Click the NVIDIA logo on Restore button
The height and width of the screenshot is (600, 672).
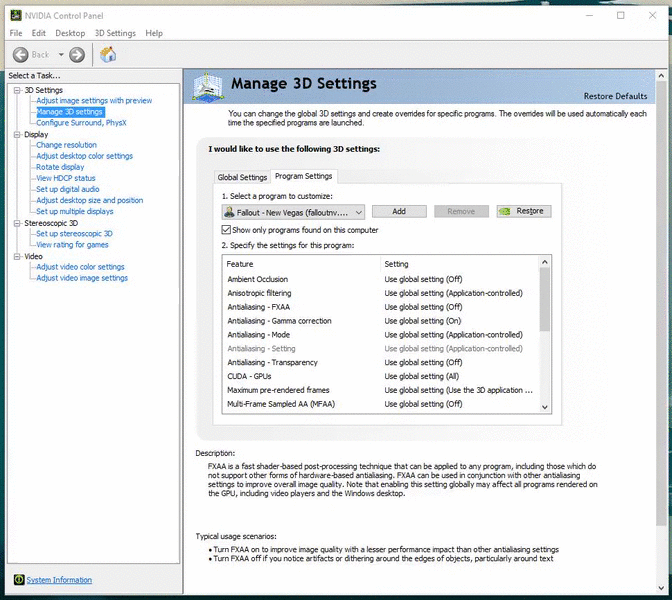click(505, 211)
